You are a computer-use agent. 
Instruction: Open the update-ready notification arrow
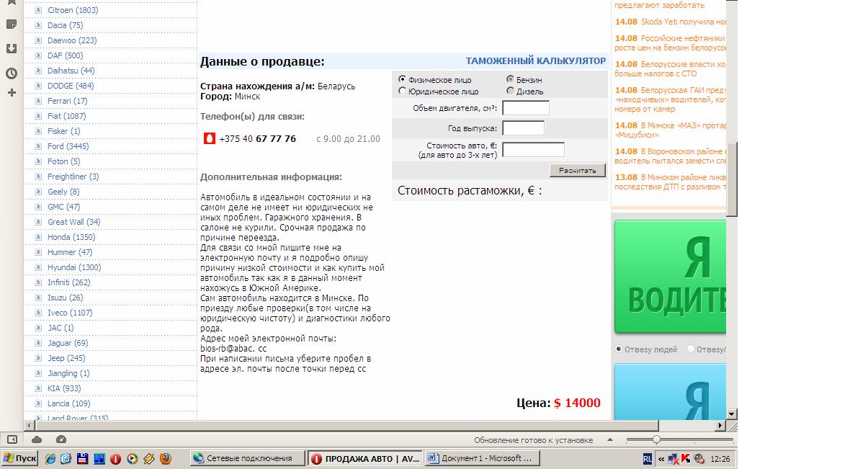(x=610, y=439)
